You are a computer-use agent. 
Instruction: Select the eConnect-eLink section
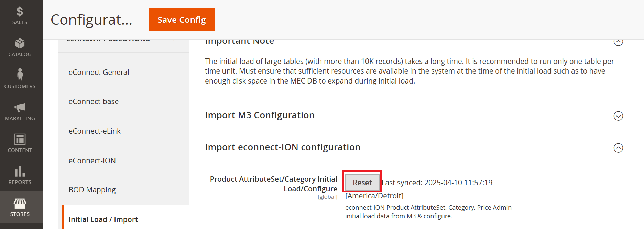pos(95,131)
